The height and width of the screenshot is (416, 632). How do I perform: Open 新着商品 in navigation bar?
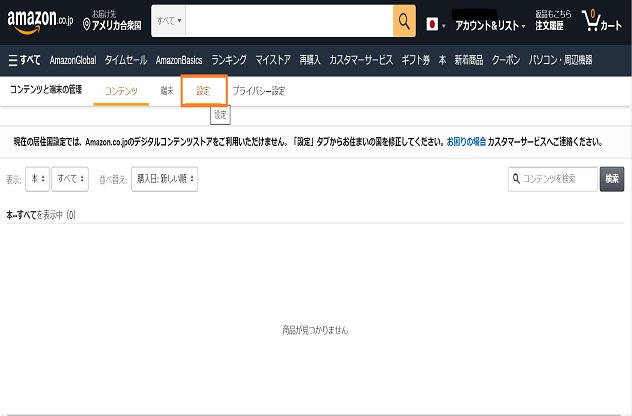click(x=469, y=60)
